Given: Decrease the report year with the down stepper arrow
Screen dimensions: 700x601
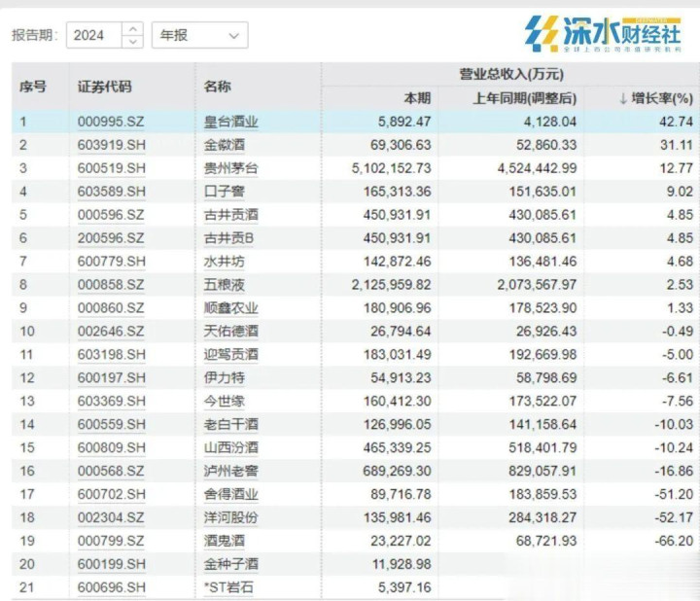Looking at the screenshot, I should (x=132, y=41).
